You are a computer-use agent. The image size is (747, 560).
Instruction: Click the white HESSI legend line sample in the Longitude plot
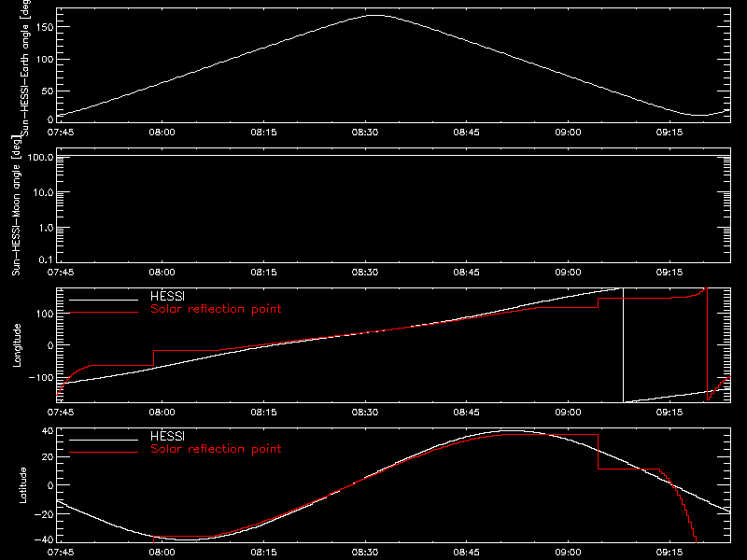(104, 300)
